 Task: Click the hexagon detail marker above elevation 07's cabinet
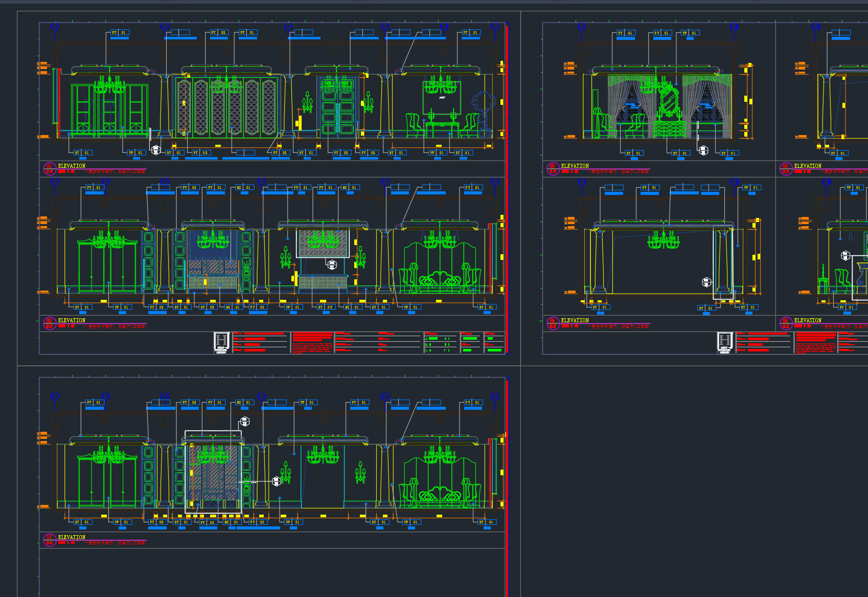244,422
